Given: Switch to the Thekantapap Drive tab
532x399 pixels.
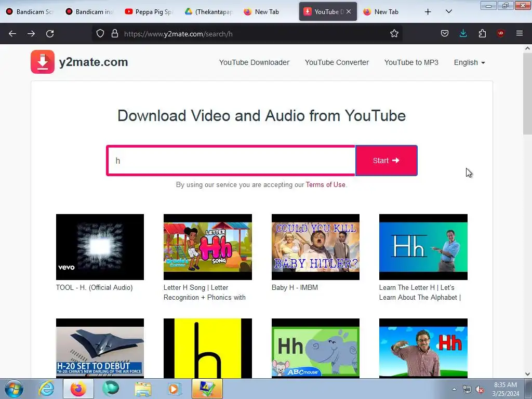Looking at the screenshot, I should click(208, 12).
